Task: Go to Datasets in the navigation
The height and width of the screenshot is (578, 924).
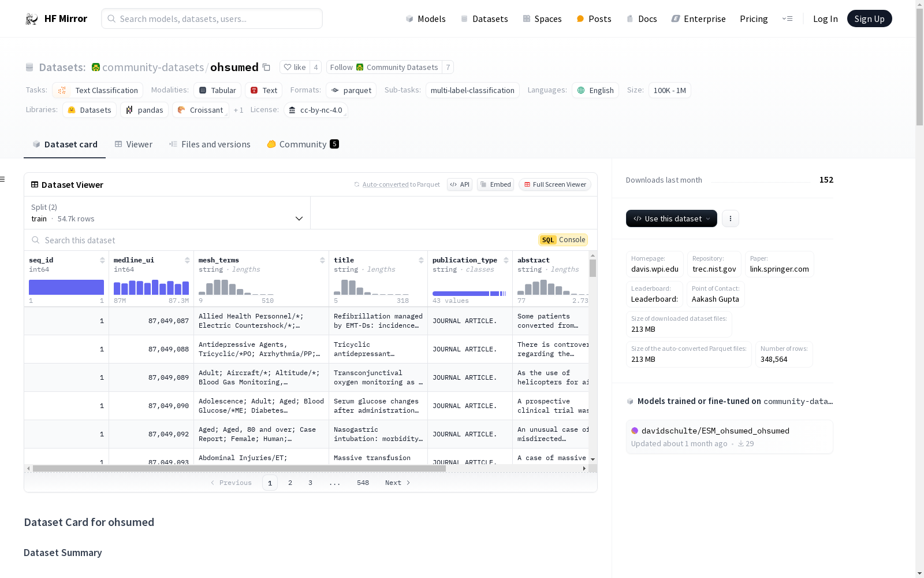Action: coord(484,18)
